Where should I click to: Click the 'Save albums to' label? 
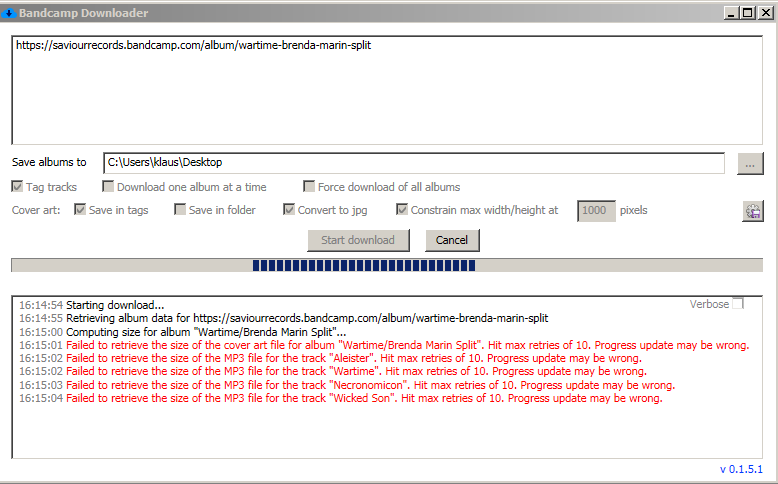[49, 162]
